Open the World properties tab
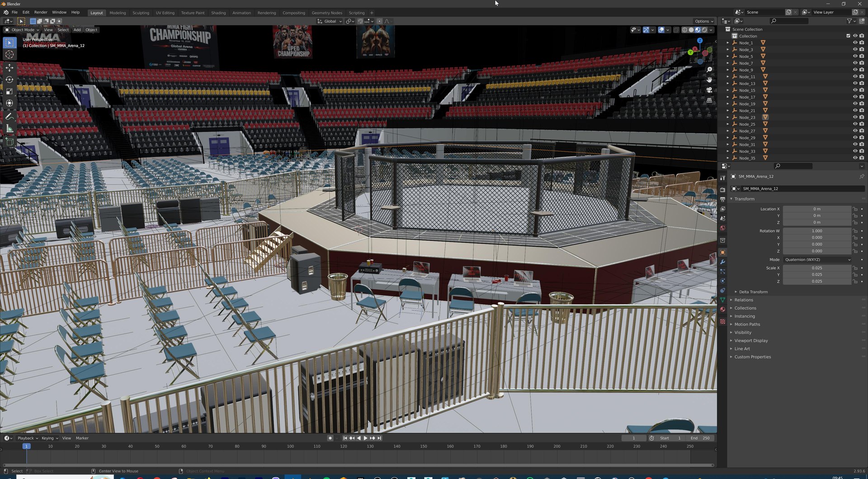 [x=722, y=228]
